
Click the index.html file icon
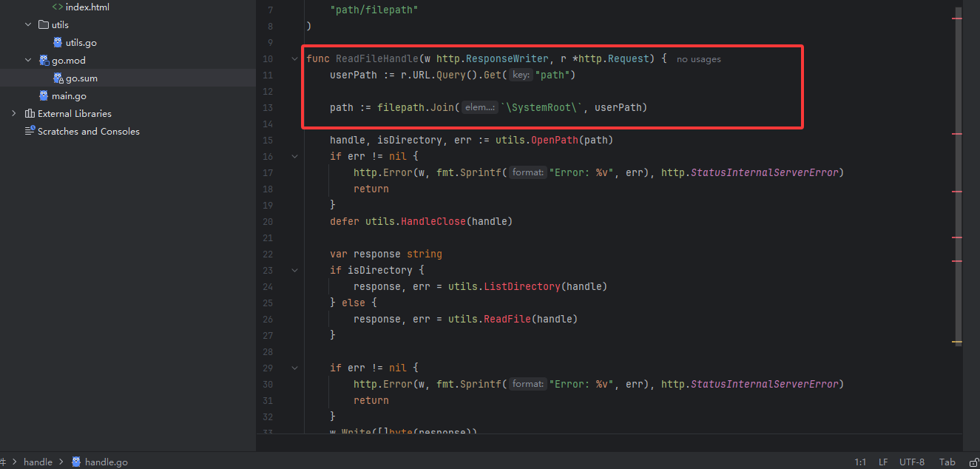57,7
